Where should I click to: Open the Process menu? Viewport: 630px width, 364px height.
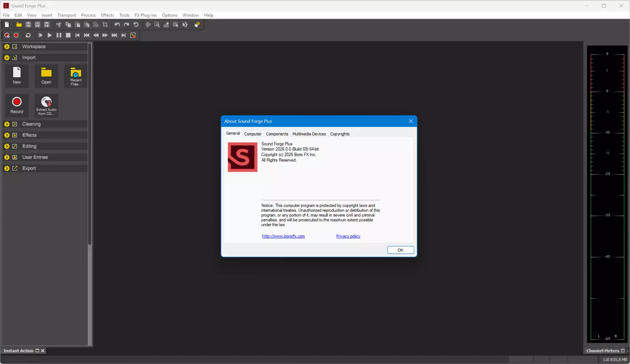[x=88, y=15]
